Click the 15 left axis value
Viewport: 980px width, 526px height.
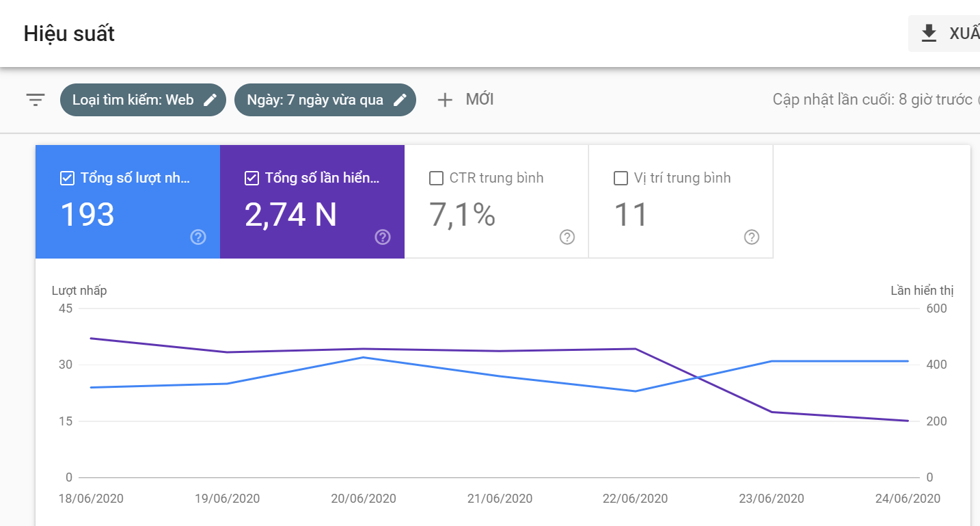coord(66,421)
